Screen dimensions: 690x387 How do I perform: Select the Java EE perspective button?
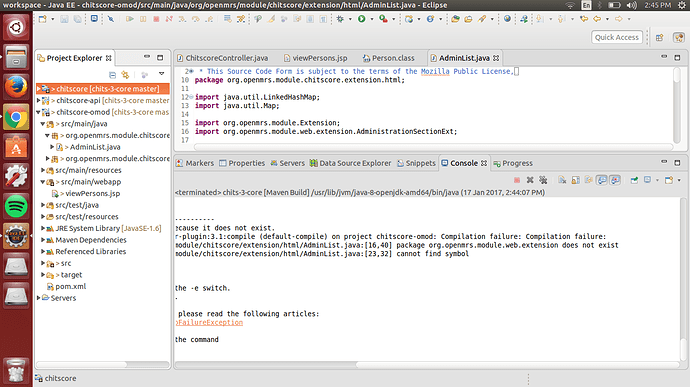(679, 37)
